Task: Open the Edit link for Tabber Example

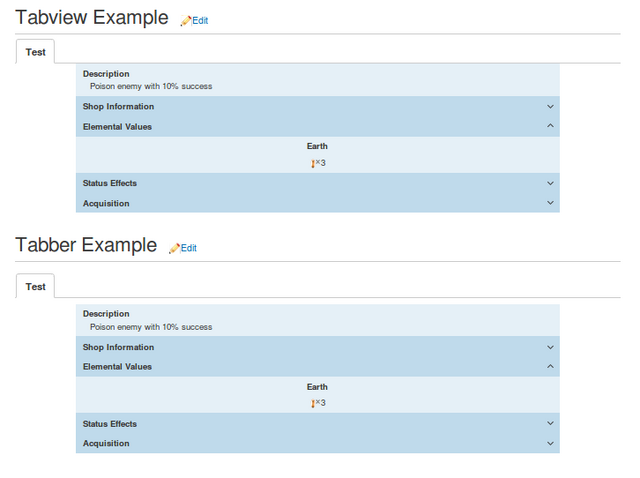Action: tap(189, 248)
